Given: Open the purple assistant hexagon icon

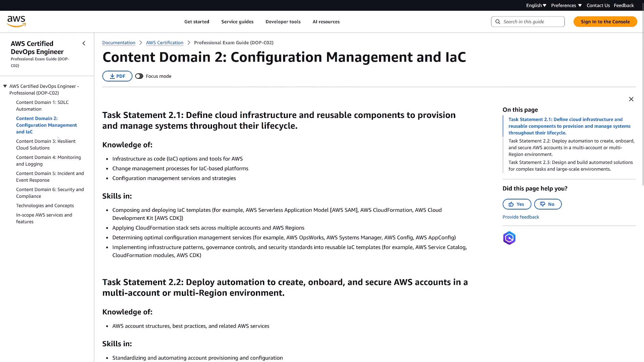Looking at the screenshot, I should 509,238.
